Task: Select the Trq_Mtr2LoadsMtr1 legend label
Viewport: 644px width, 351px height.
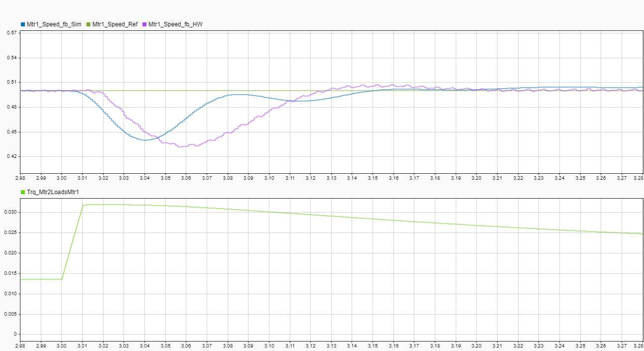Action: click(x=53, y=192)
